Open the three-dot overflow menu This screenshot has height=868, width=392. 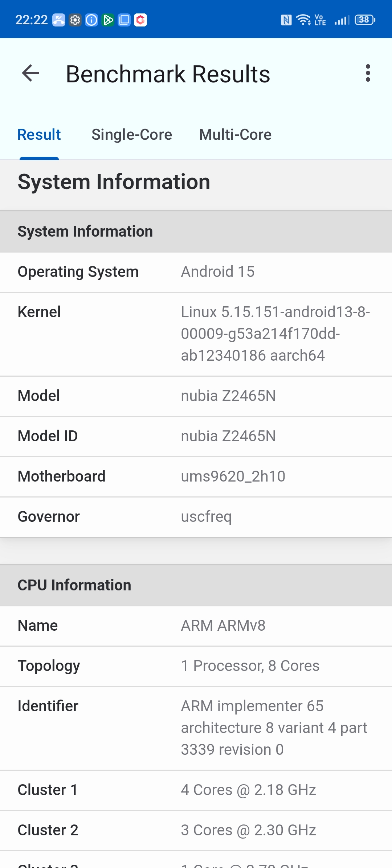point(368,74)
